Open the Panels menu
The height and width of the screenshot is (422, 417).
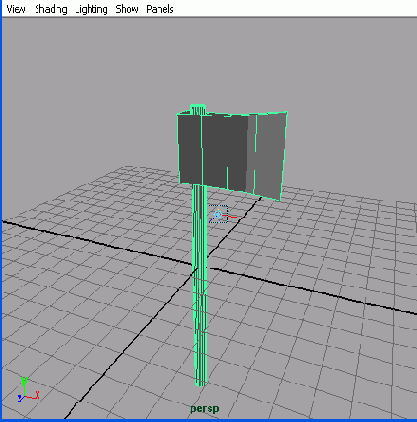click(x=160, y=9)
